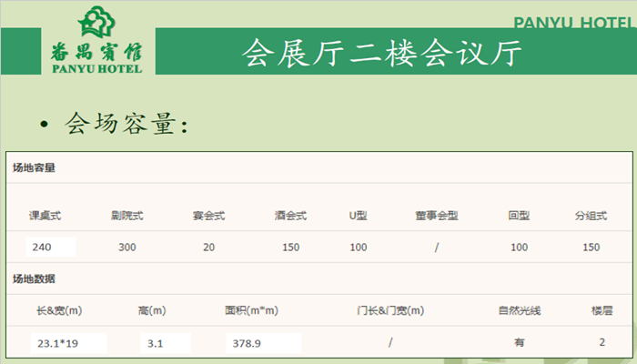Screen dimensions: 637x364
Task: Click the 300 theater capacity value
Action: pos(127,248)
